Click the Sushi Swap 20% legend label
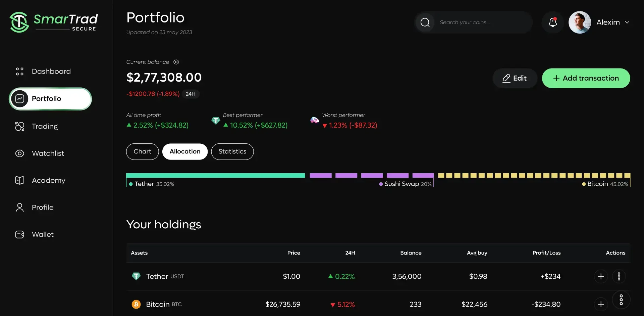The height and width of the screenshot is (316, 644). [x=405, y=184]
